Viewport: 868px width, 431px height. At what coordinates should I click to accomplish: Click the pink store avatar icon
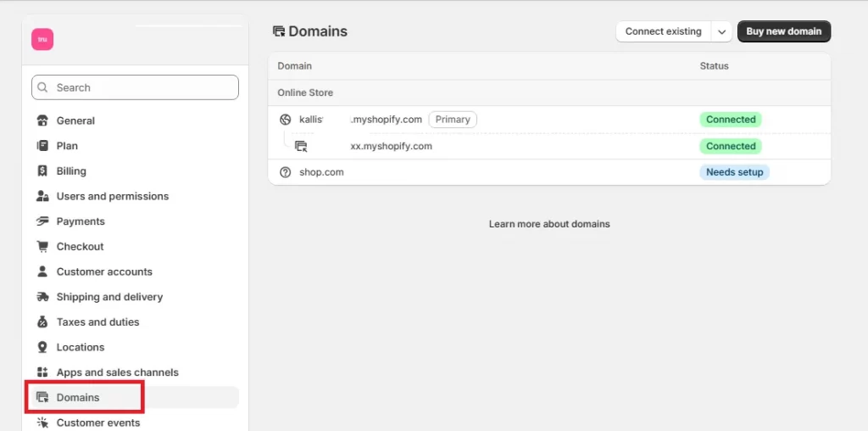pos(42,39)
